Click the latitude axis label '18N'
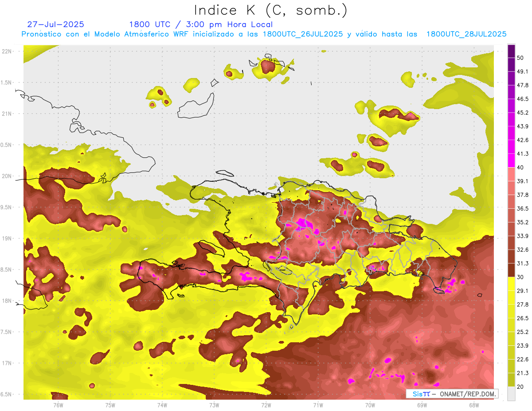Screen dimensions: 532x411 [x=8, y=301]
